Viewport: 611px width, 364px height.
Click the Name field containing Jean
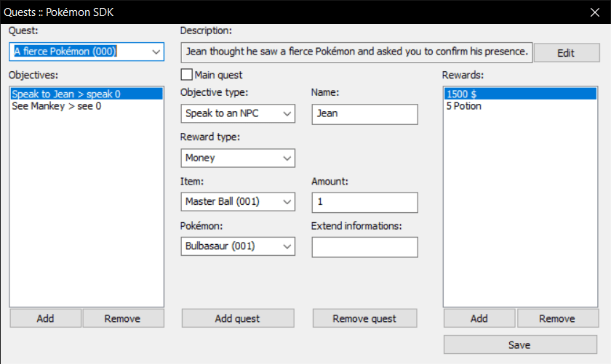pos(364,114)
